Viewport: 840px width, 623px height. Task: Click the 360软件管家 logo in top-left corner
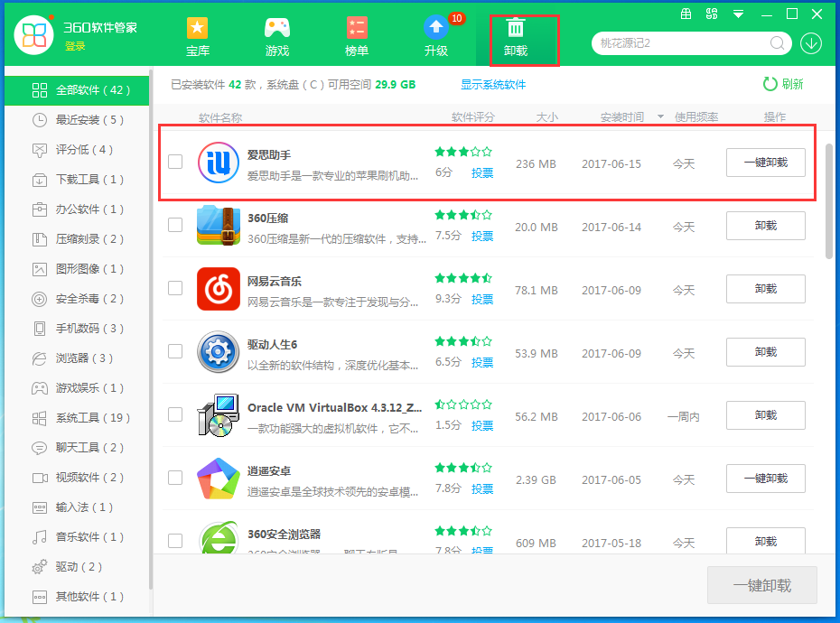point(33,33)
